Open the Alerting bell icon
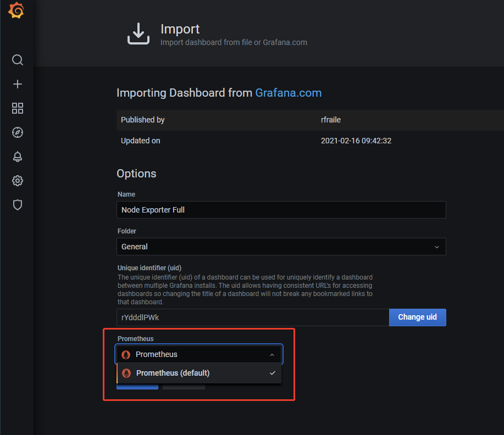The width and height of the screenshot is (504, 435). [18, 157]
